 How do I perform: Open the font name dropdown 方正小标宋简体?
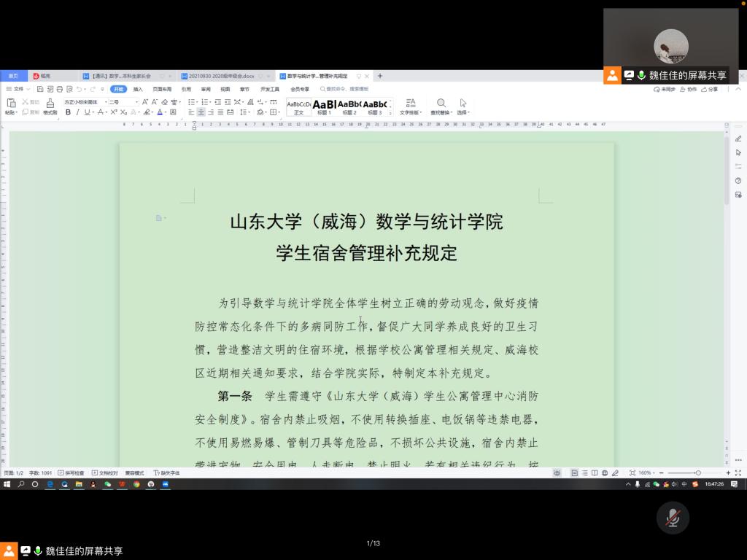coord(84,102)
